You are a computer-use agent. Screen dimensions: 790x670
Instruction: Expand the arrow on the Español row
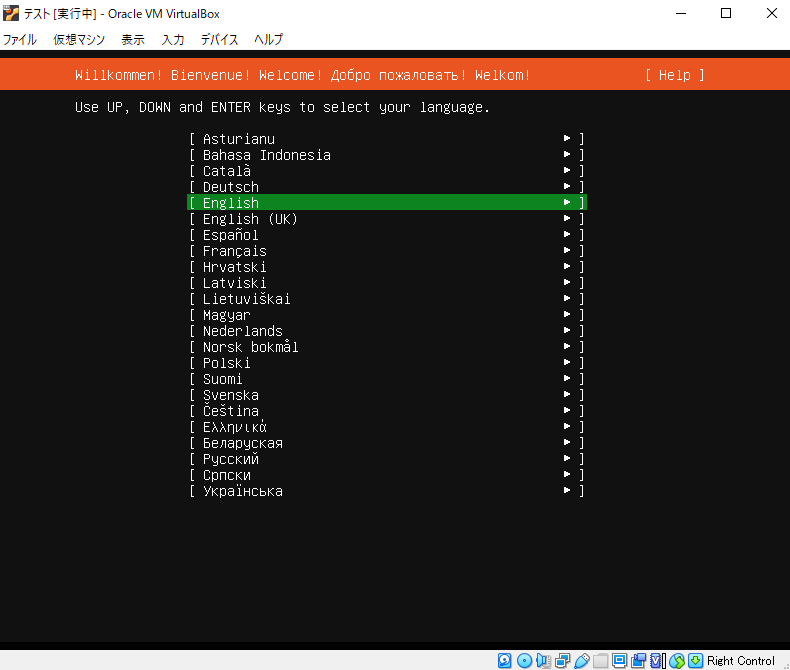click(x=567, y=234)
